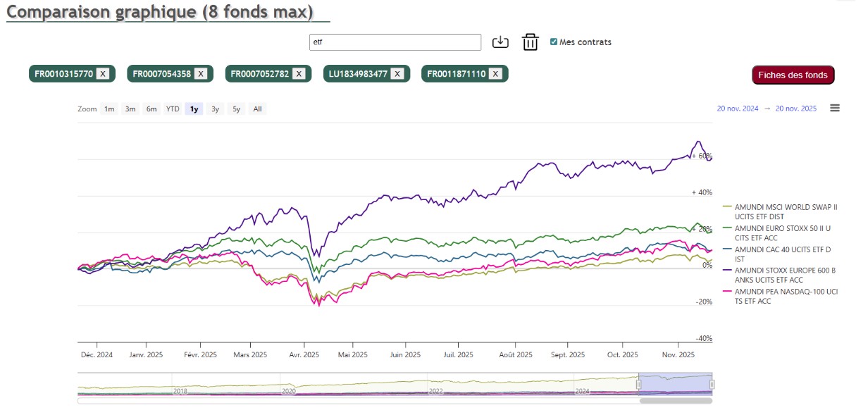Click the start date 20 nov. 2024

[738, 109]
